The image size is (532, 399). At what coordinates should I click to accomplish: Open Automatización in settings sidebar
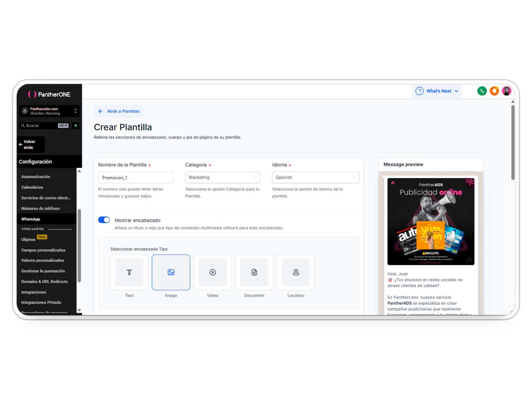point(36,177)
